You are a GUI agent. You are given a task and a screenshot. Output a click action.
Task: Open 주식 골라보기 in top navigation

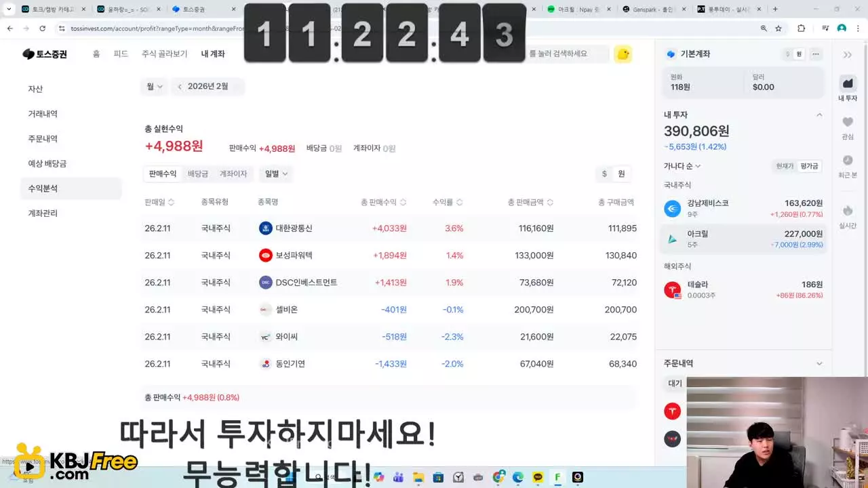[x=164, y=54]
